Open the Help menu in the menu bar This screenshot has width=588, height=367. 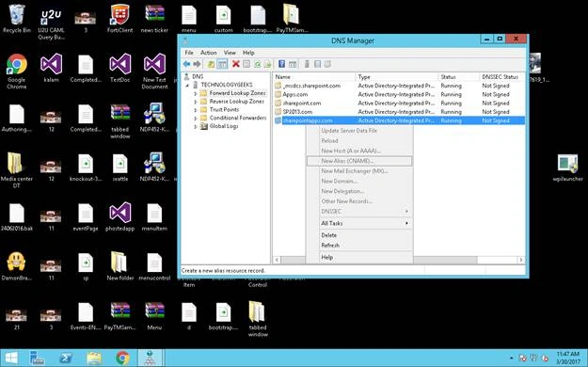point(248,53)
